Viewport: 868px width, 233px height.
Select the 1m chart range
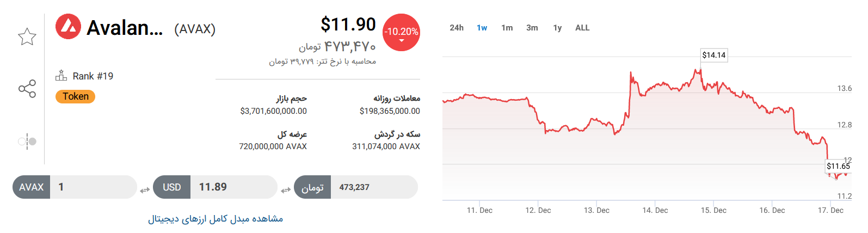507,28
